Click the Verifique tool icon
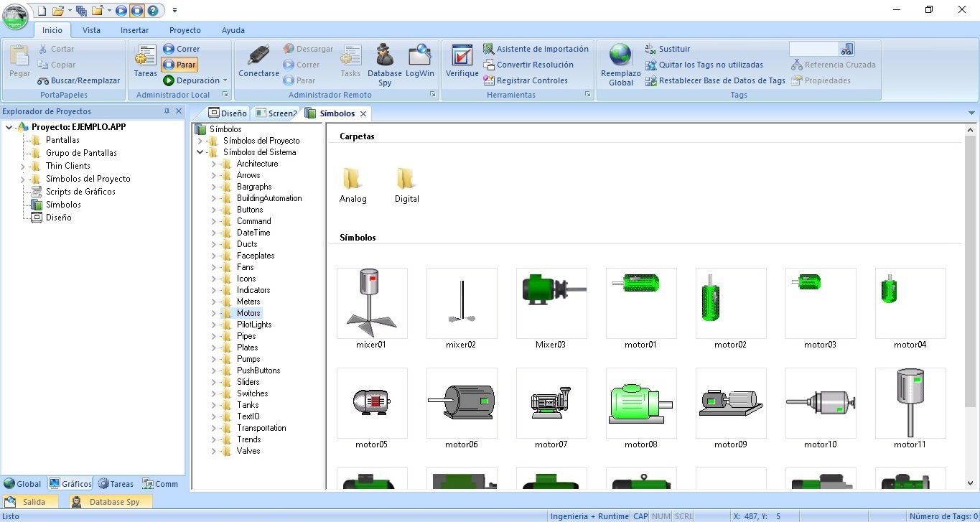 pos(462,61)
